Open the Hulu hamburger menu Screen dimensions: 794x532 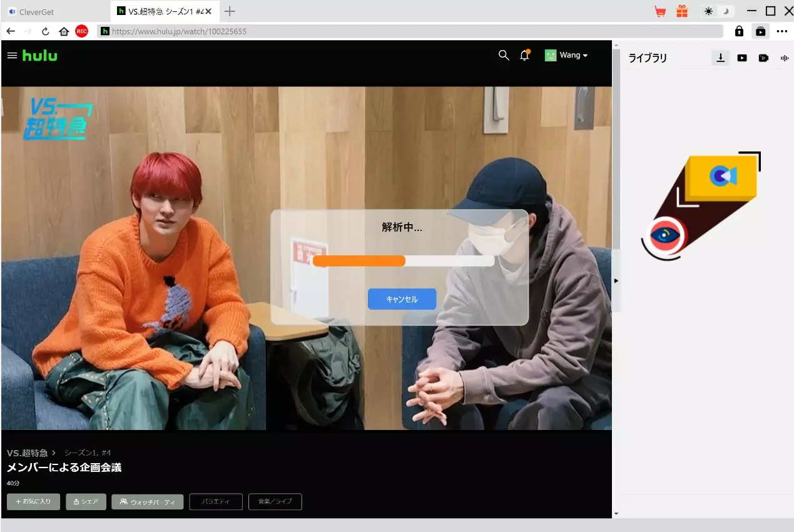tap(12, 56)
